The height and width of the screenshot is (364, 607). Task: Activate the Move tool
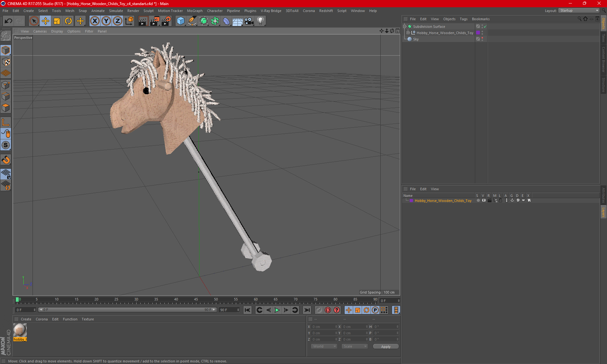coord(46,21)
